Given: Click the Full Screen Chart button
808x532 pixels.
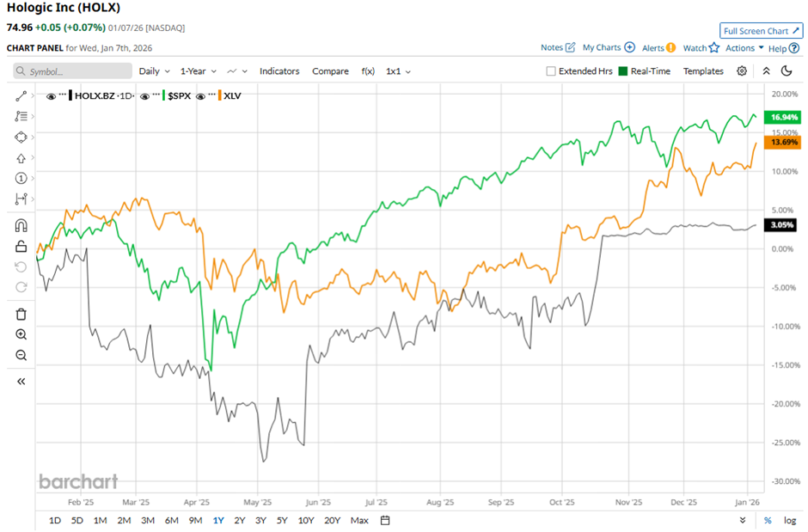Looking at the screenshot, I should 762,31.
